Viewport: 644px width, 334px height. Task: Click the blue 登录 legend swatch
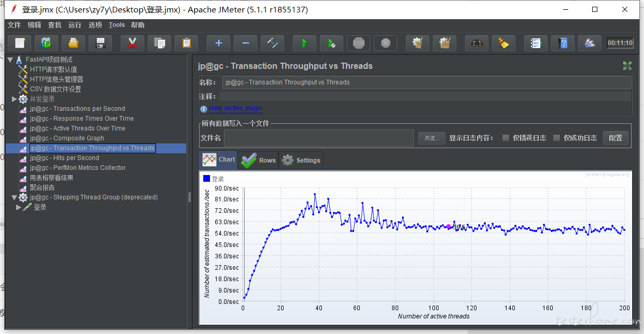click(x=206, y=179)
